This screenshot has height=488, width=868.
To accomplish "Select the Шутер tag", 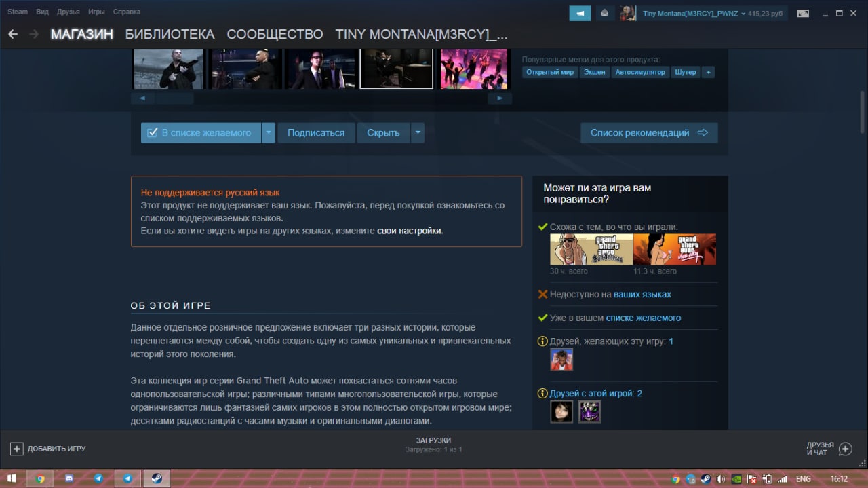I will point(685,72).
